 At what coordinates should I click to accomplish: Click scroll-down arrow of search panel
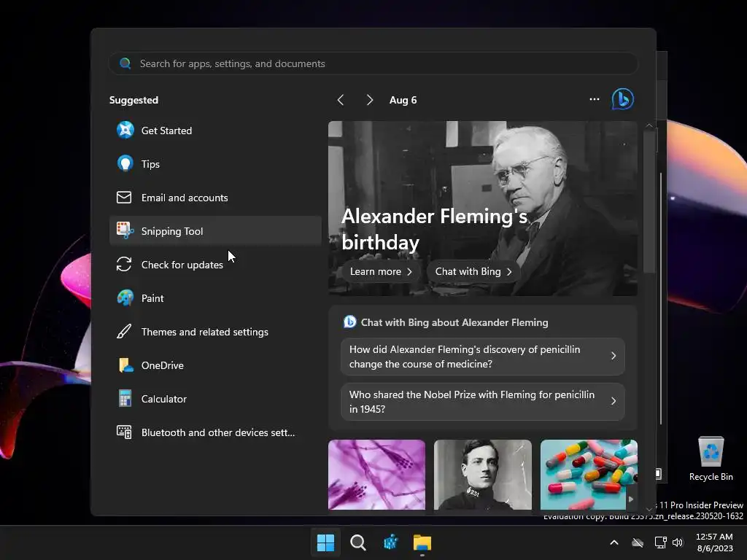coord(649,509)
